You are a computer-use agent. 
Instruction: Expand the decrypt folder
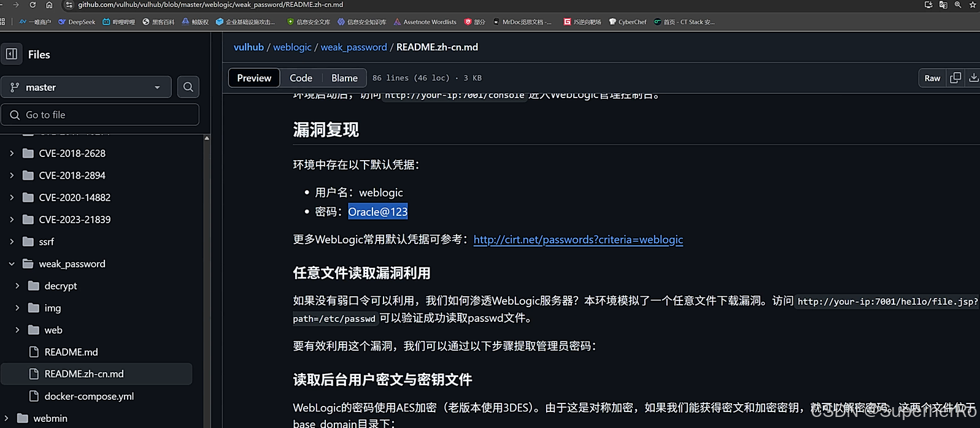click(x=17, y=286)
